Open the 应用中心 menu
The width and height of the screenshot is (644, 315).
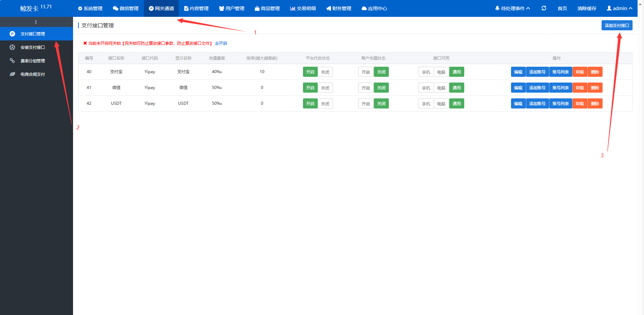click(374, 8)
